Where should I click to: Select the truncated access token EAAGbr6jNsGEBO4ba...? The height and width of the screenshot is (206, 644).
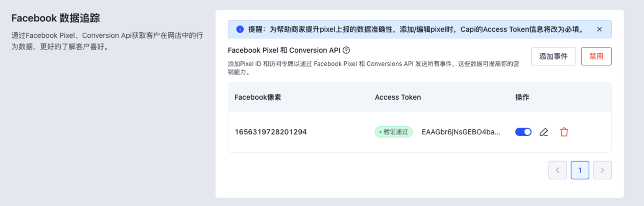[x=461, y=132]
